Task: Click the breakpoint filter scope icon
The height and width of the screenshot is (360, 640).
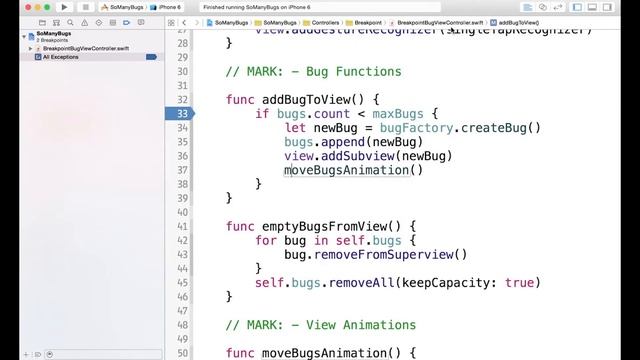Action: coord(50,354)
